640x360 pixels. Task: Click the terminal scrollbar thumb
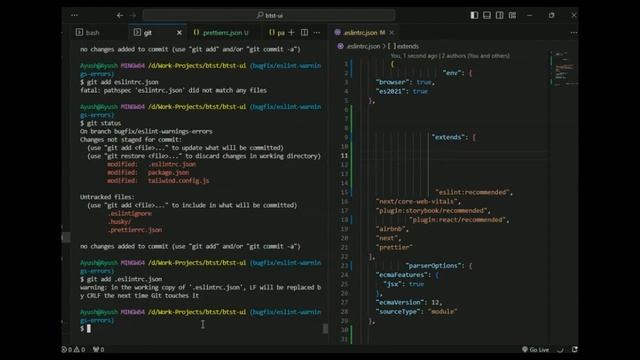tap(325, 329)
